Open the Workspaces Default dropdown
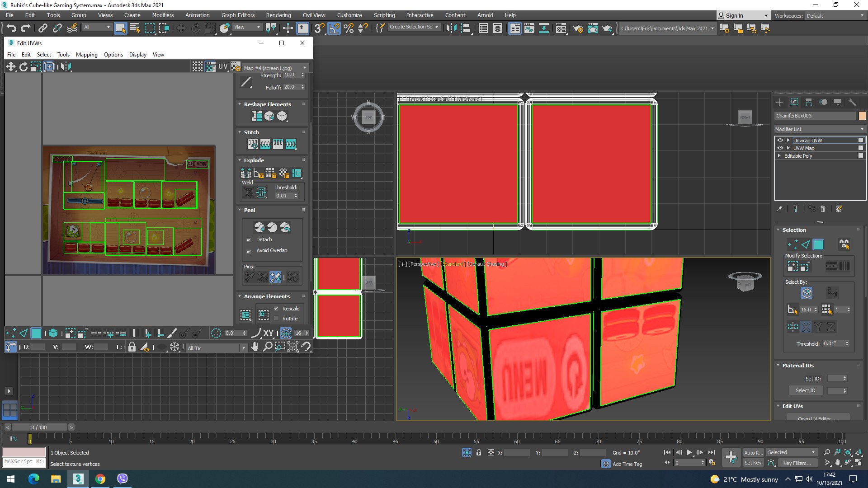This screenshot has height=488, width=868. (x=835, y=15)
